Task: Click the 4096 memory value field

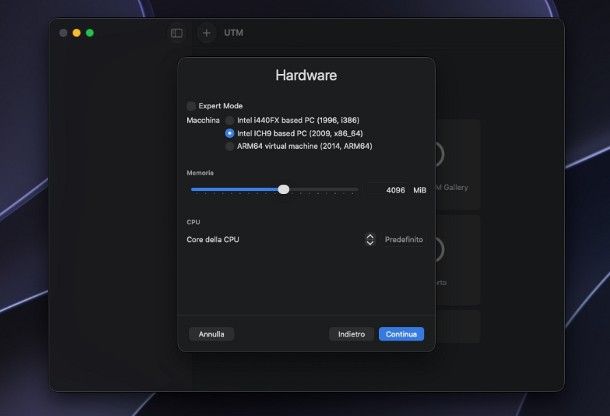Action: 387,190
